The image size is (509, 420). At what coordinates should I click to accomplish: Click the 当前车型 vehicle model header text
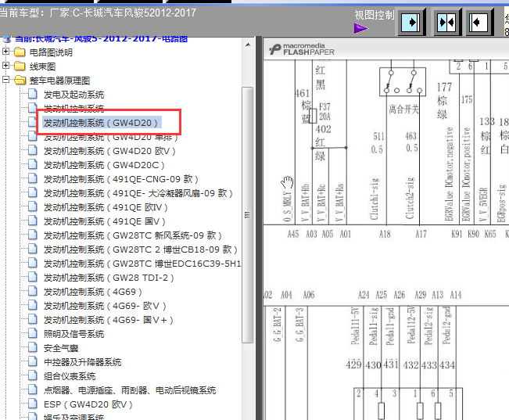coord(98,13)
